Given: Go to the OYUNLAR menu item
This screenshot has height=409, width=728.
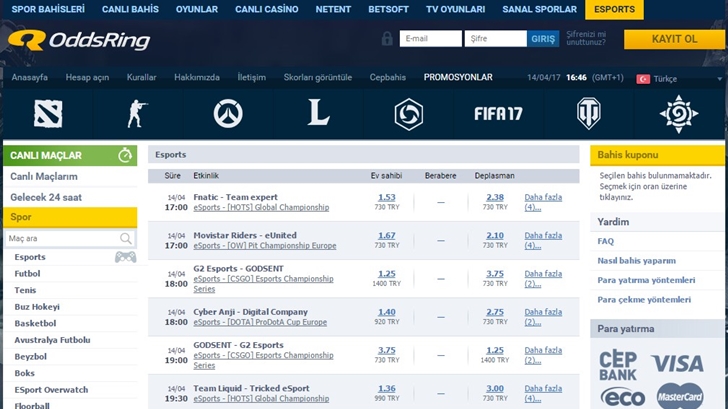Looking at the screenshot, I should (x=197, y=9).
